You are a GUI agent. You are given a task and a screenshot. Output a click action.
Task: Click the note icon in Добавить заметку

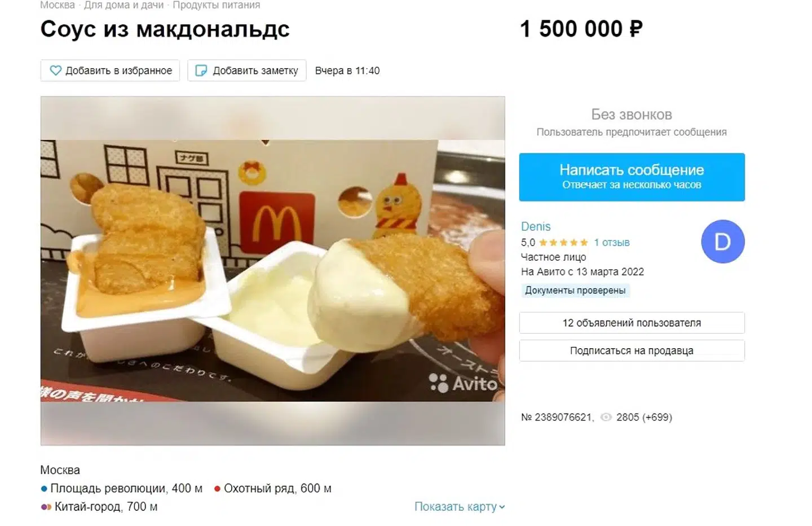pyautogui.click(x=201, y=71)
